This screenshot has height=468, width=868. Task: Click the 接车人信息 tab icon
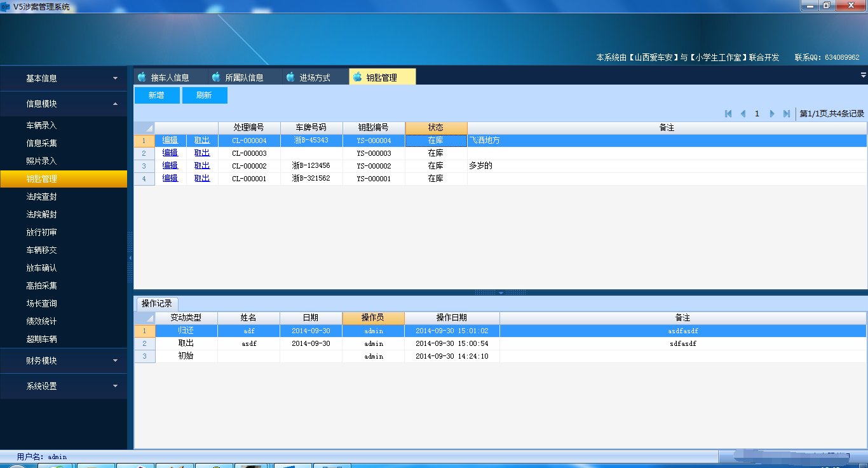coord(142,77)
